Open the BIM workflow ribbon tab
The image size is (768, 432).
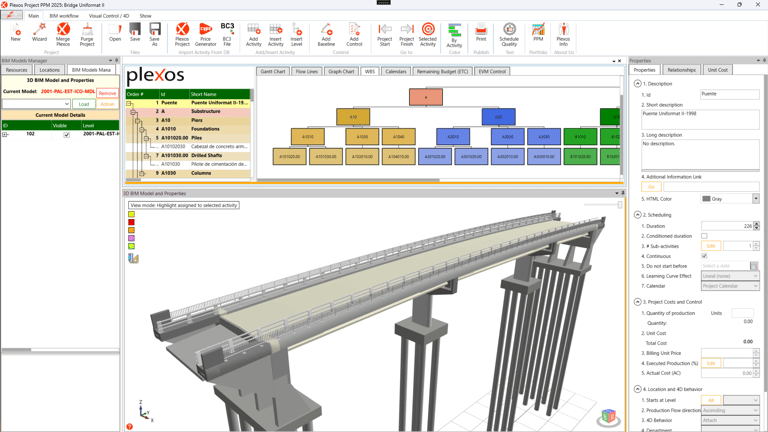[64, 16]
